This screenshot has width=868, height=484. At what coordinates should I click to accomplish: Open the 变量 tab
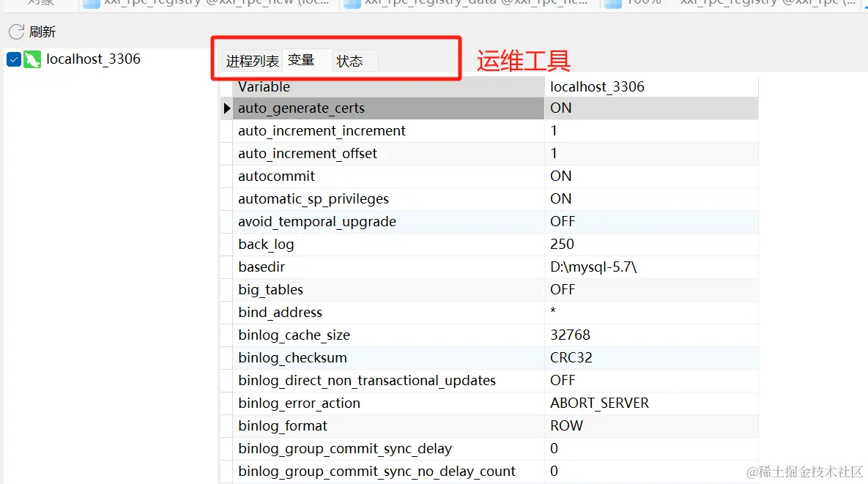coord(301,60)
